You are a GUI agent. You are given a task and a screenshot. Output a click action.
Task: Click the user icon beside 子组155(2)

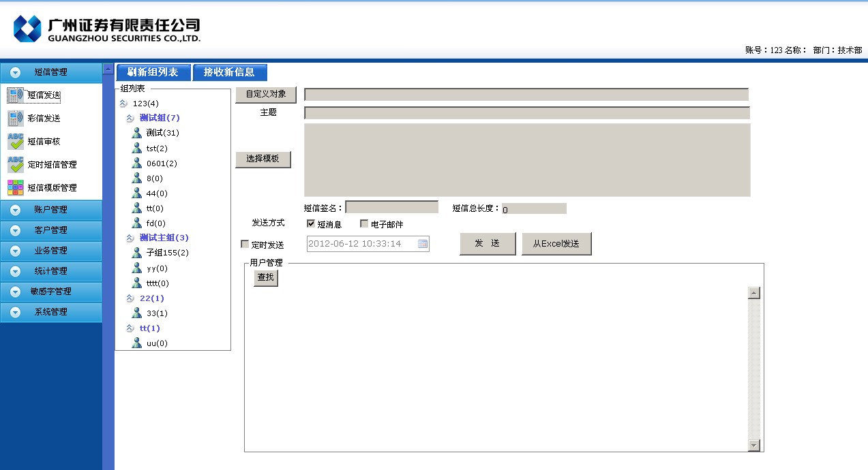click(137, 252)
